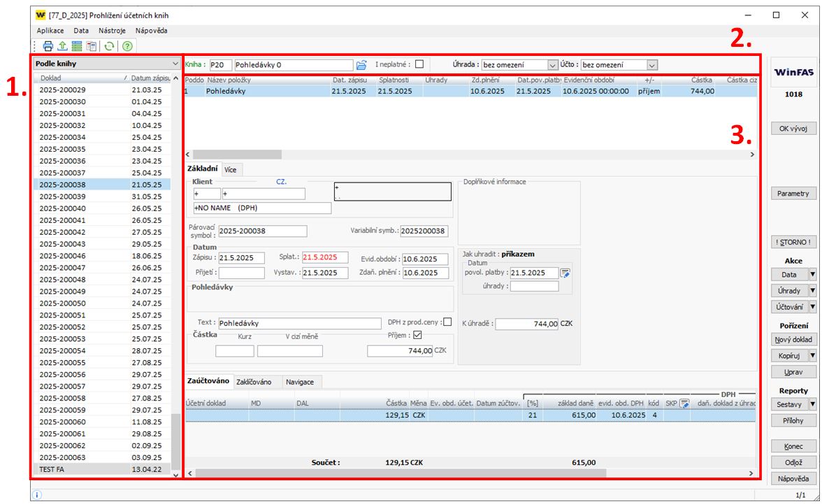Click the info icon in the status bar
Image resolution: width=822 pixels, height=504 pixels.
click(37, 494)
